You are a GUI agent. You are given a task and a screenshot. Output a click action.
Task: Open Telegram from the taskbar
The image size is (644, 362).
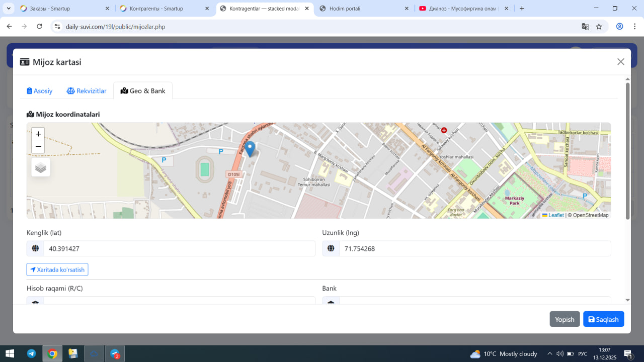(31, 353)
